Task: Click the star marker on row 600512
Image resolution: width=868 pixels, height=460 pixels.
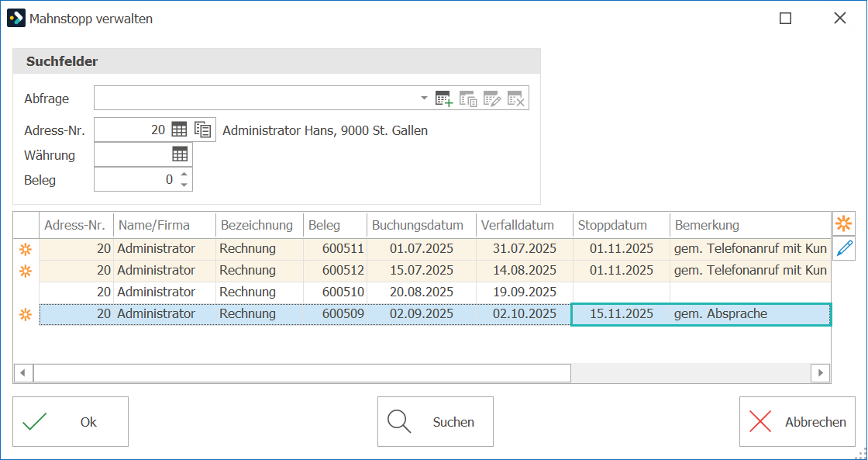Action: tap(26, 271)
